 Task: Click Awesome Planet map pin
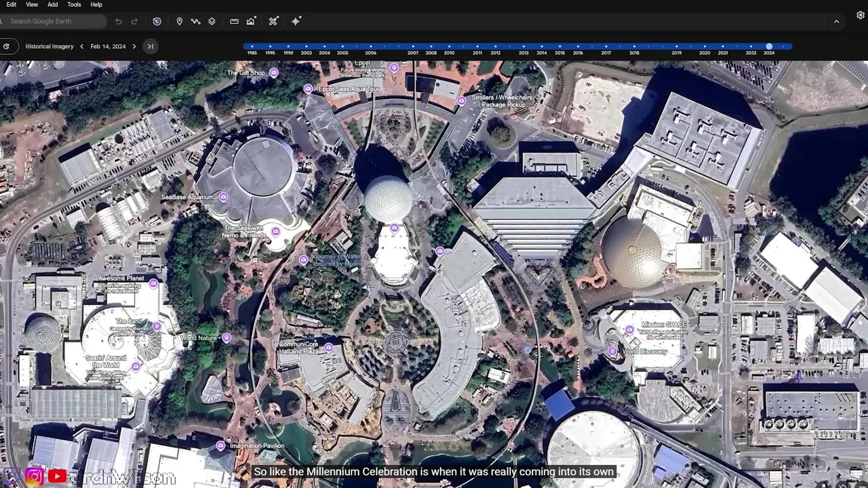(x=153, y=283)
